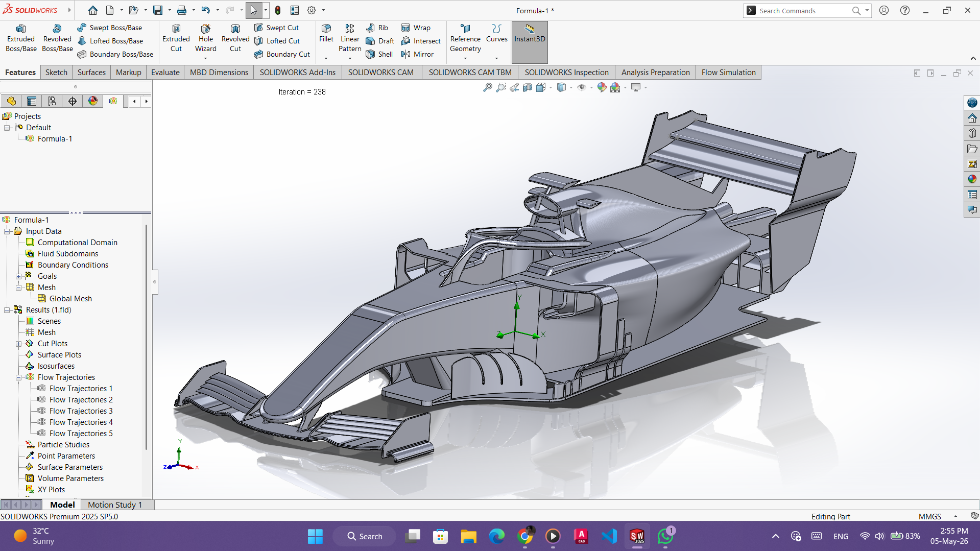Image resolution: width=980 pixels, height=551 pixels.
Task: Choose the Rib tool
Action: (x=377, y=28)
